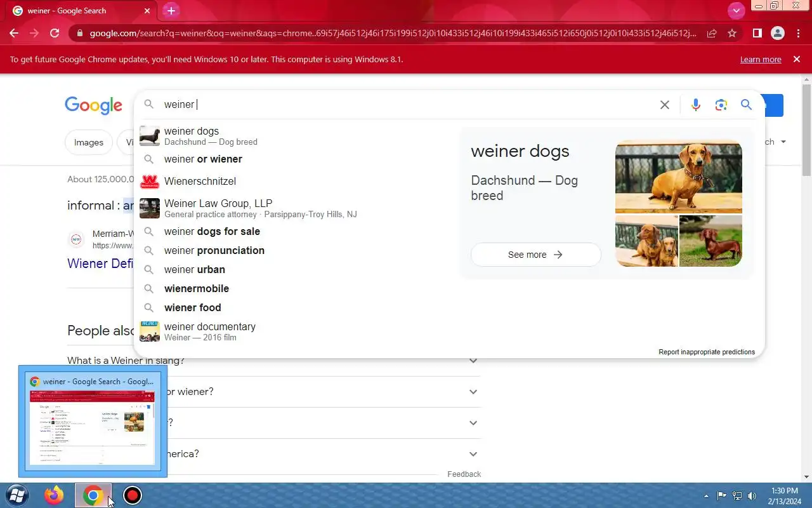Bookmark this page with the star icon
The height and width of the screenshot is (508, 812).
(x=732, y=33)
